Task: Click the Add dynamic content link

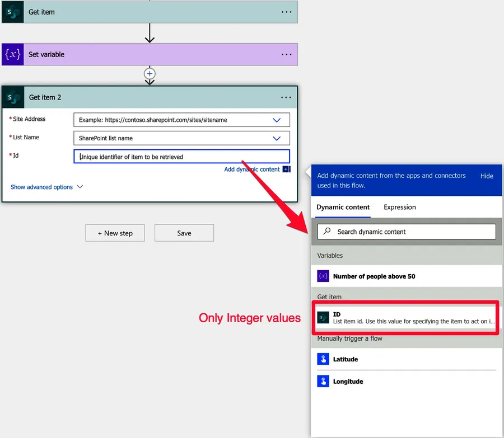Action: click(x=252, y=169)
